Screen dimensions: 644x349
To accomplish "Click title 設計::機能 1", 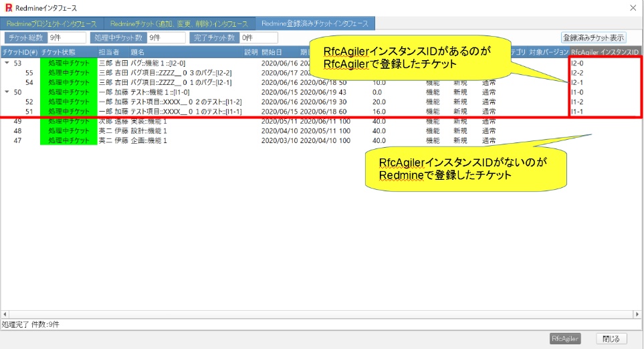I will (x=148, y=130).
